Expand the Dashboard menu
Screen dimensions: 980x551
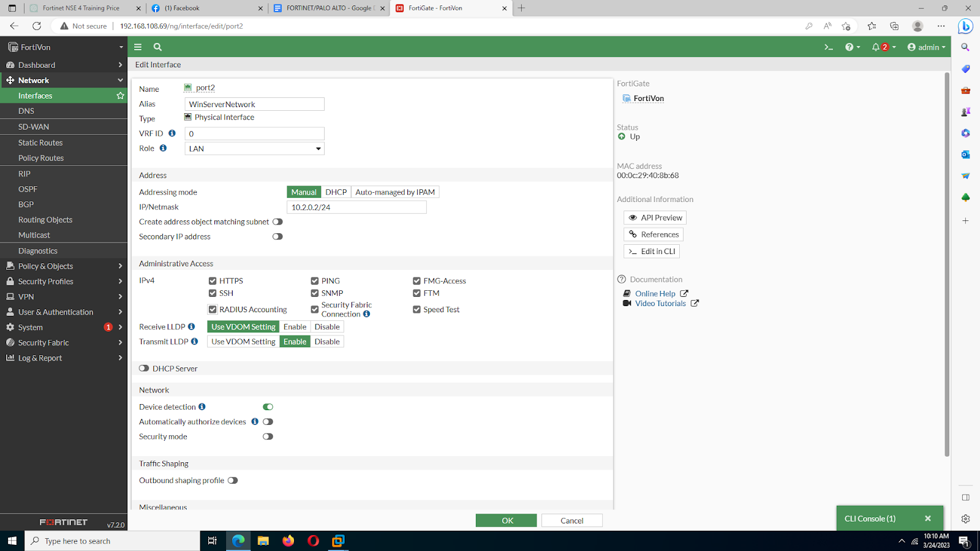tap(64, 65)
